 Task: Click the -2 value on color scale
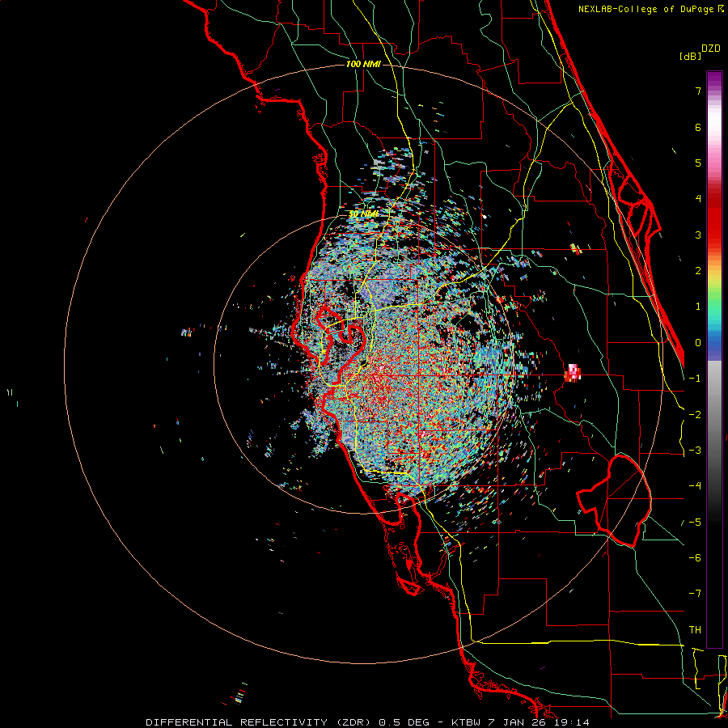point(695,415)
